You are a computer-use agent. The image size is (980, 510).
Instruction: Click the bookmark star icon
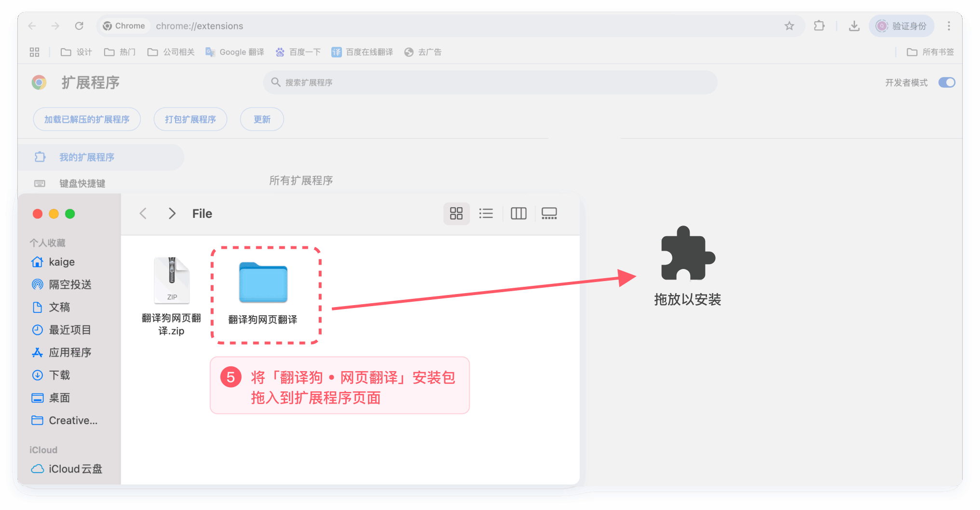tap(789, 26)
